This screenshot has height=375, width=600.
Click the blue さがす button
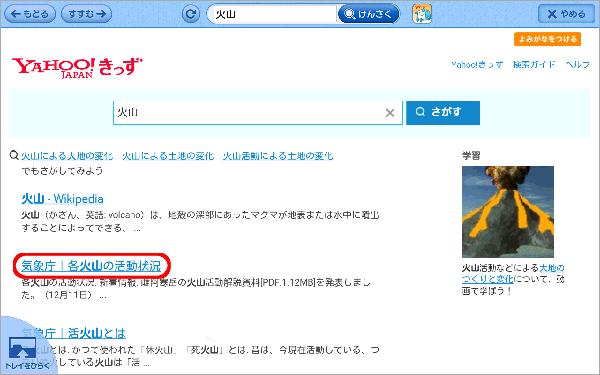443,112
